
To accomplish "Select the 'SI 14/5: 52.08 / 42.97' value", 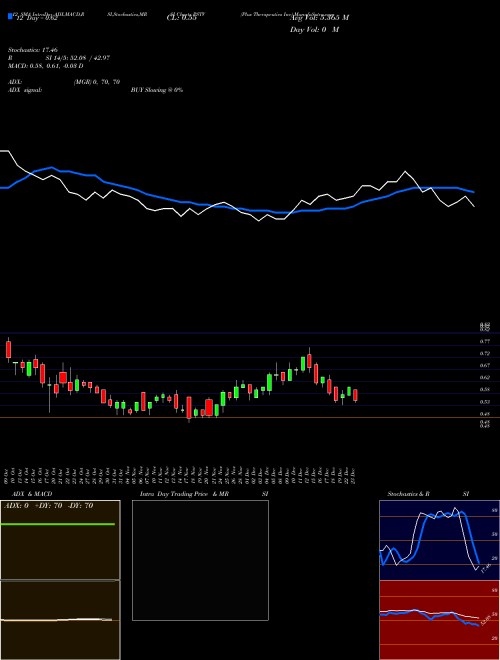I will pyautogui.click(x=77, y=58).
